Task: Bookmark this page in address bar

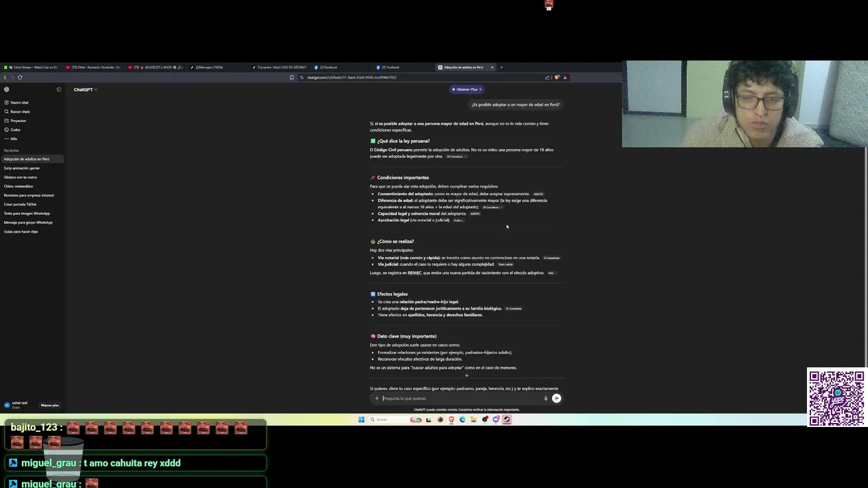Action: (292, 77)
